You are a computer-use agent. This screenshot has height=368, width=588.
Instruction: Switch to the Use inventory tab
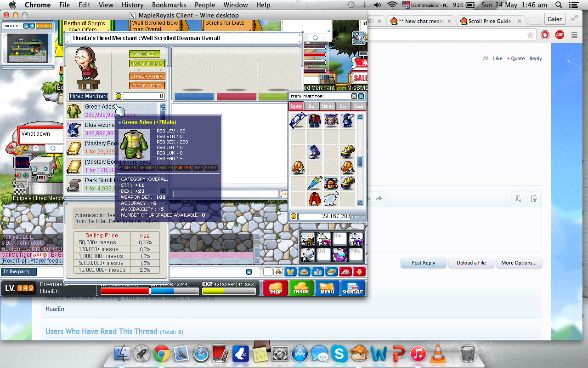[x=312, y=106]
